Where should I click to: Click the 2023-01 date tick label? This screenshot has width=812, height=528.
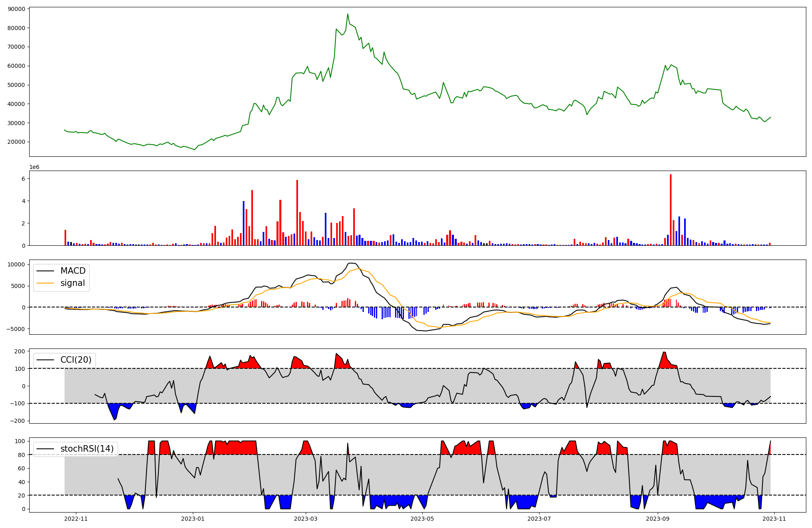coord(193,519)
